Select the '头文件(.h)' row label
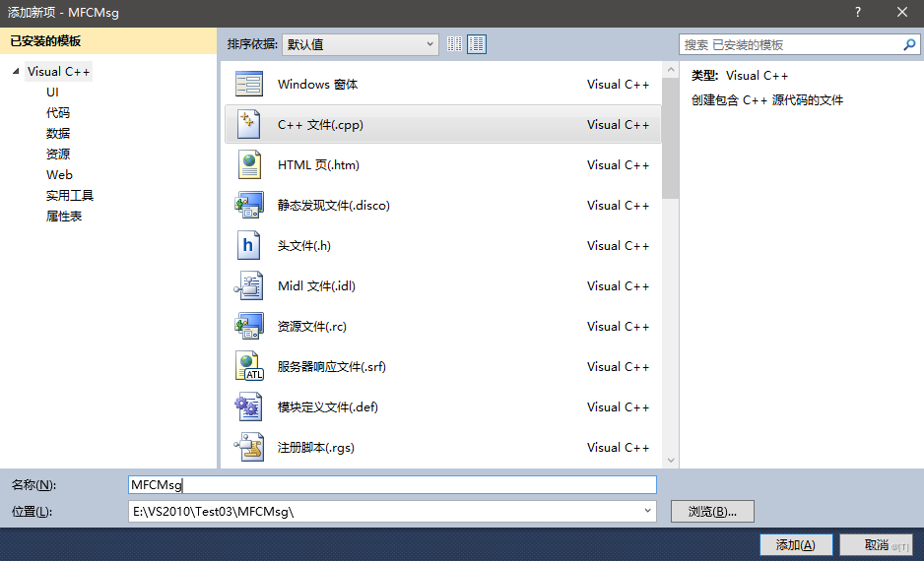This screenshot has width=924, height=561. (x=304, y=245)
